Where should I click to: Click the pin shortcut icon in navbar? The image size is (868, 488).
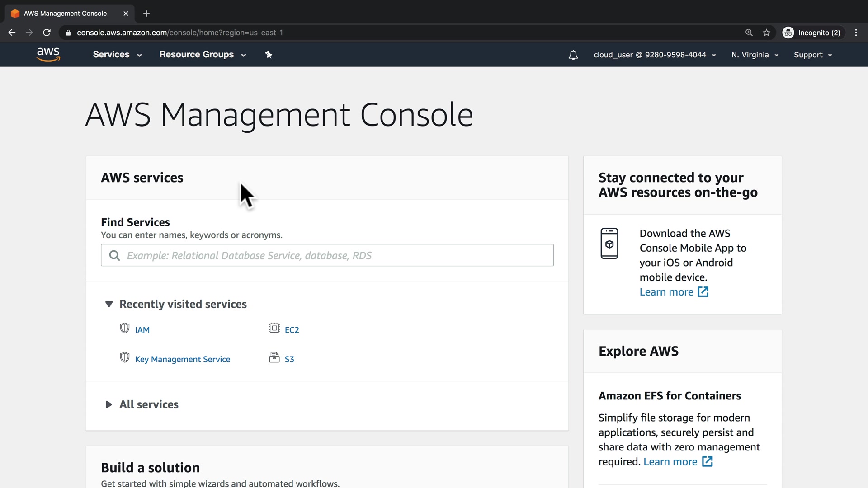(269, 55)
